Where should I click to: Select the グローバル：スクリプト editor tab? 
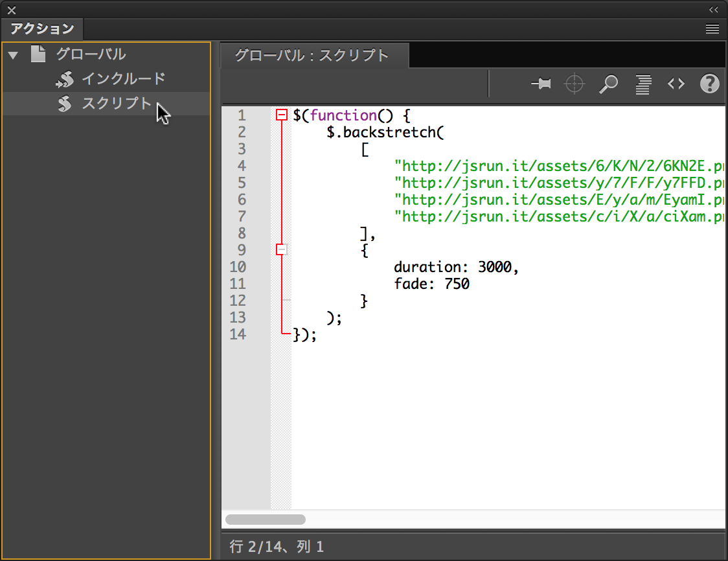pyautogui.click(x=314, y=55)
